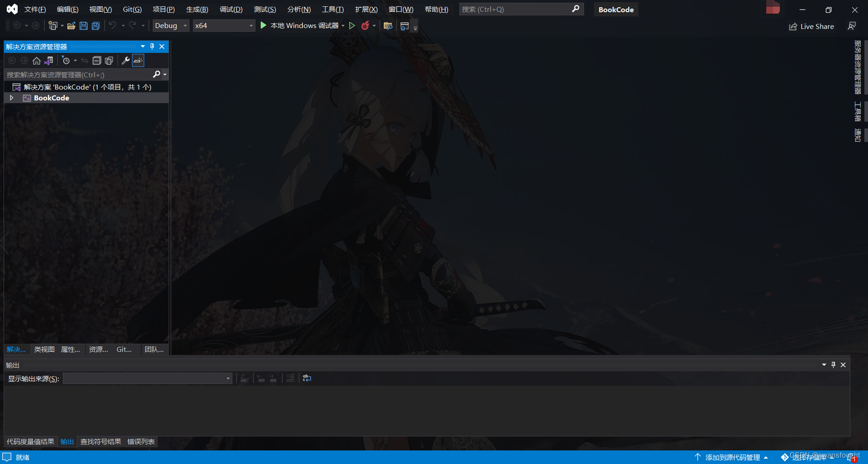Click the search magnifier in Solution Explorer
868x464 pixels.
[x=156, y=74]
